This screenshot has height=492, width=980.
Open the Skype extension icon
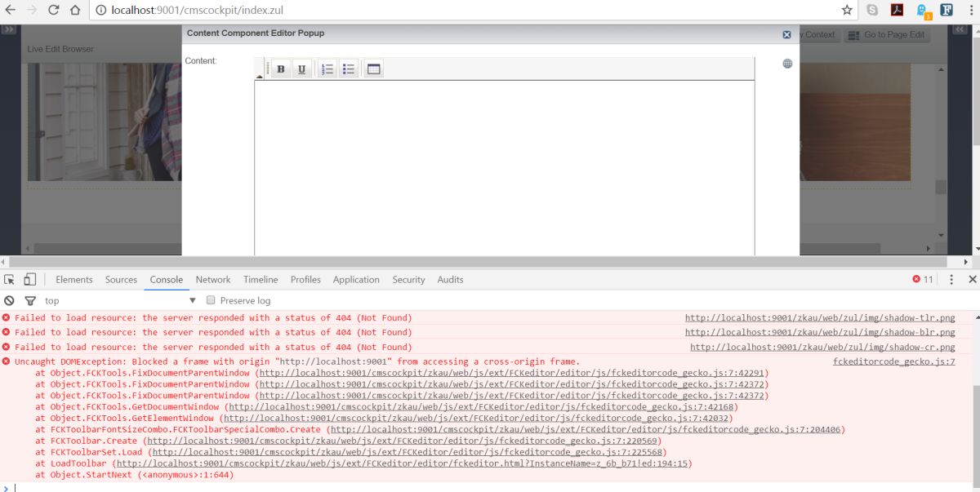[873, 11]
